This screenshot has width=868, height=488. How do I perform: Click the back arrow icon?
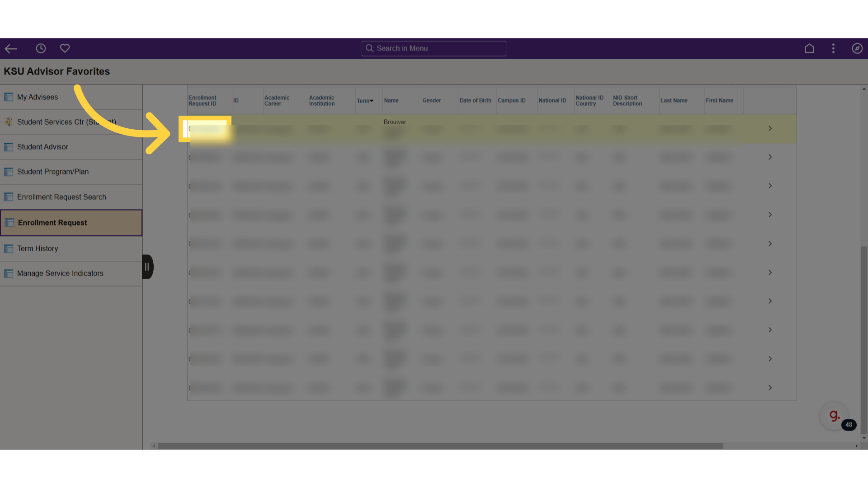(x=11, y=48)
